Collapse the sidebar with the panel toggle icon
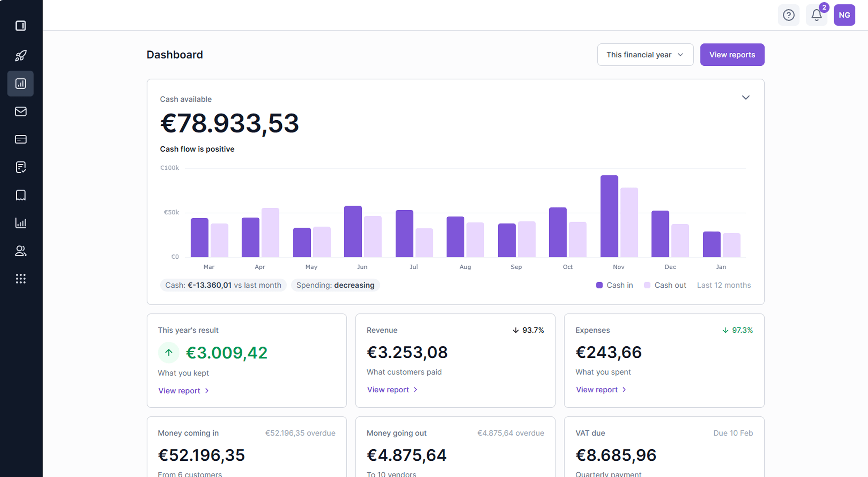Viewport: 868px width, 477px height. click(21, 26)
